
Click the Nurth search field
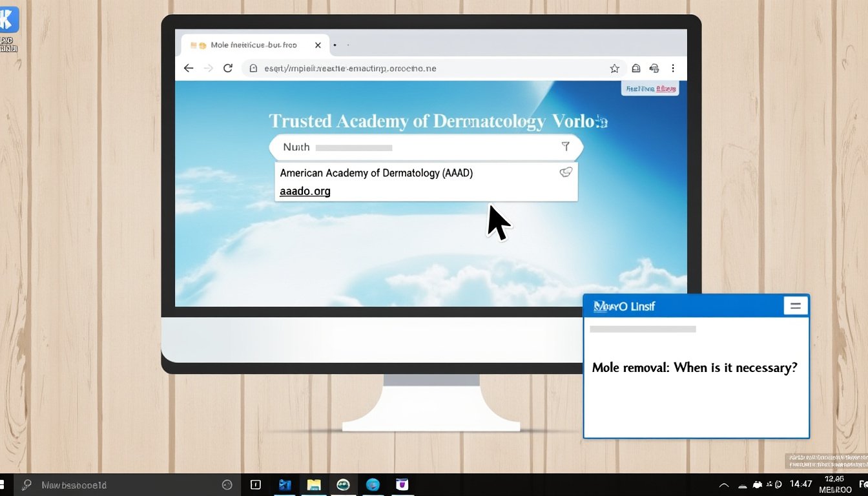click(426, 147)
